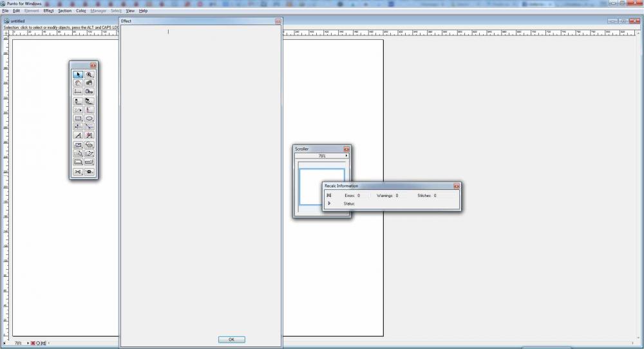Click the Scroller preview thumbnail

pyautogui.click(x=321, y=187)
